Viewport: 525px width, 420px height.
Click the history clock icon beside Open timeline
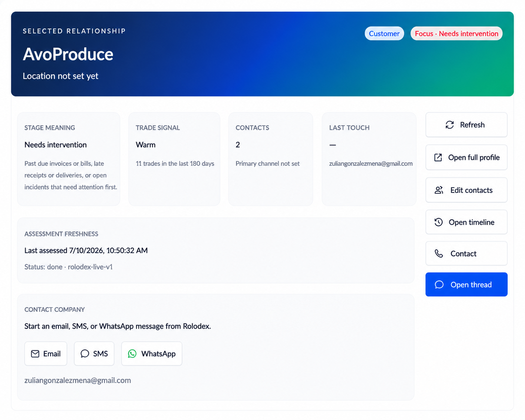pos(438,222)
